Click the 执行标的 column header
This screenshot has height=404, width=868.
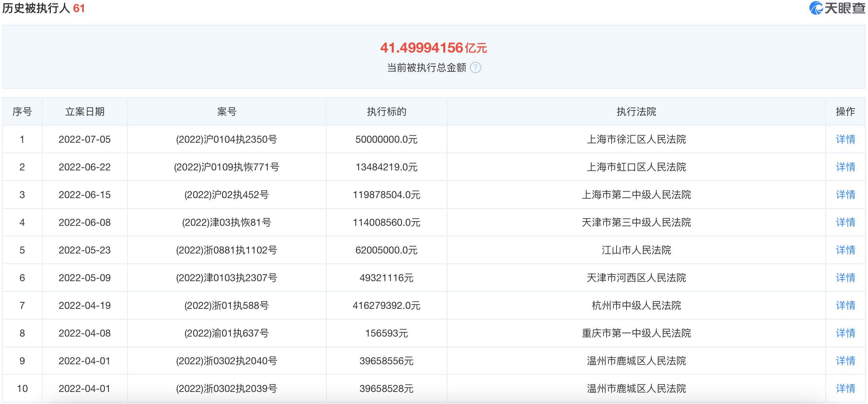pos(386,112)
